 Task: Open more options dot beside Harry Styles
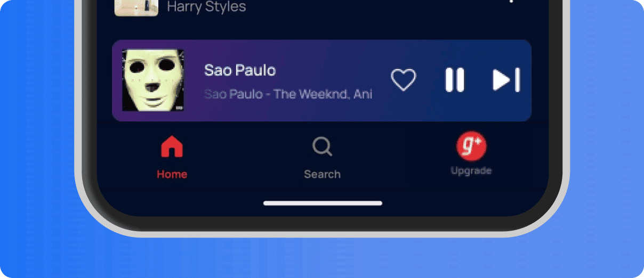[512, 1]
